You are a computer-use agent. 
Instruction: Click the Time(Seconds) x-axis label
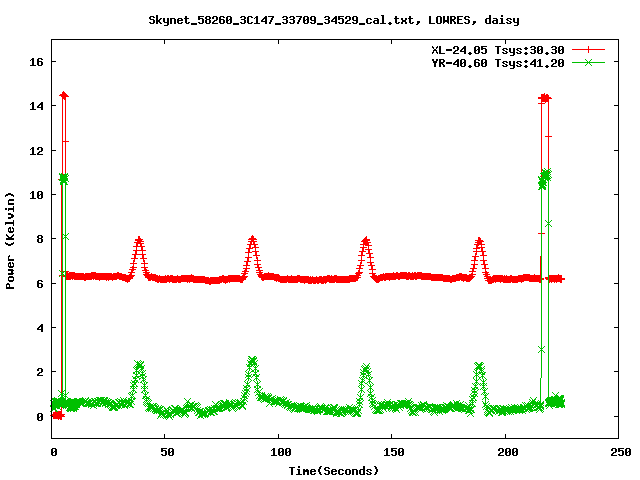pos(334,471)
